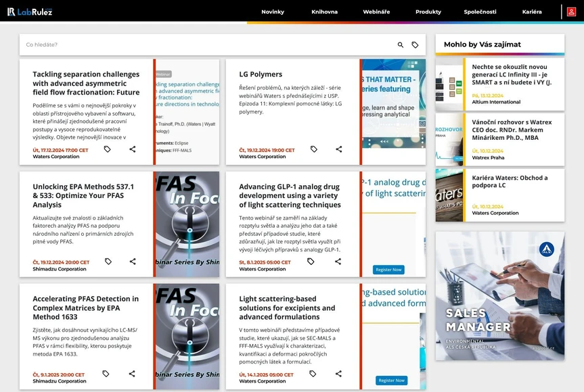This screenshot has height=392, width=584.
Task: Open the Společnosti menu
Action: (480, 12)
